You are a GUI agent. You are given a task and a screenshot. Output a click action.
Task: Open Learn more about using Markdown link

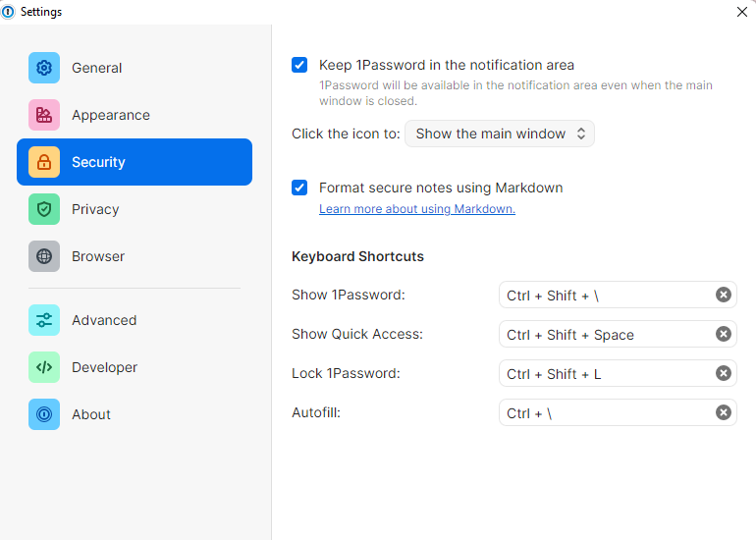click(x=416, y=209)
